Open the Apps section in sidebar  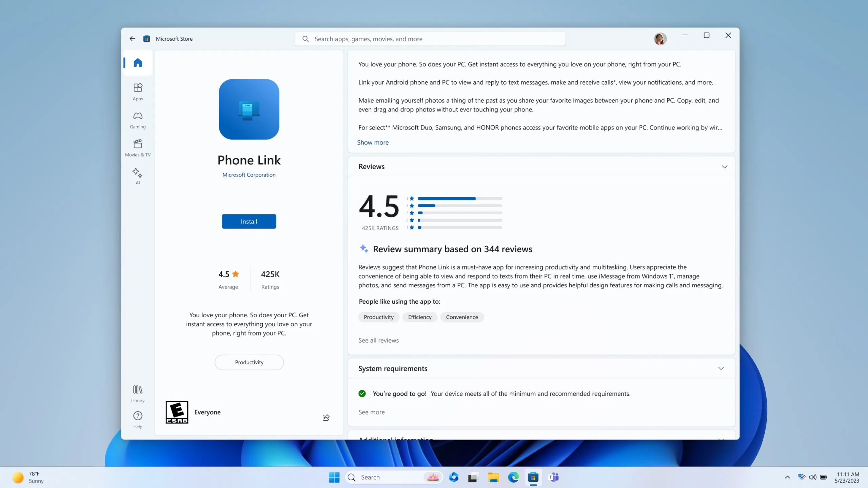pos(138,91)
